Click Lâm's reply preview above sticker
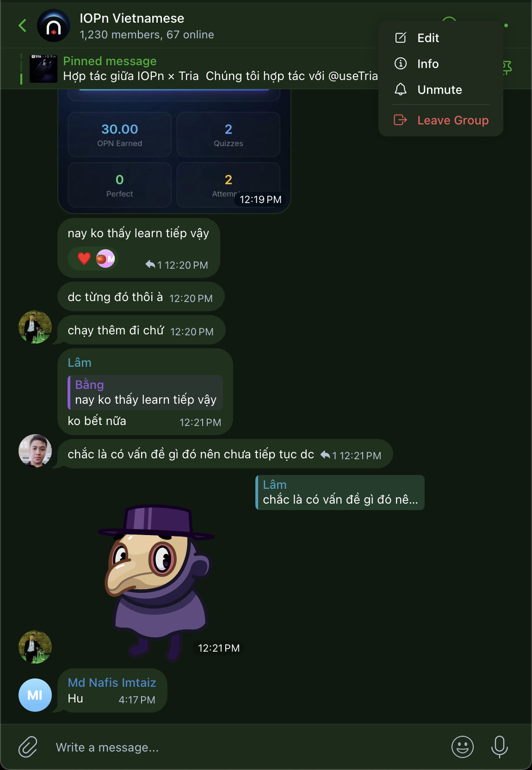532x770 pixels. coord(340,493)
